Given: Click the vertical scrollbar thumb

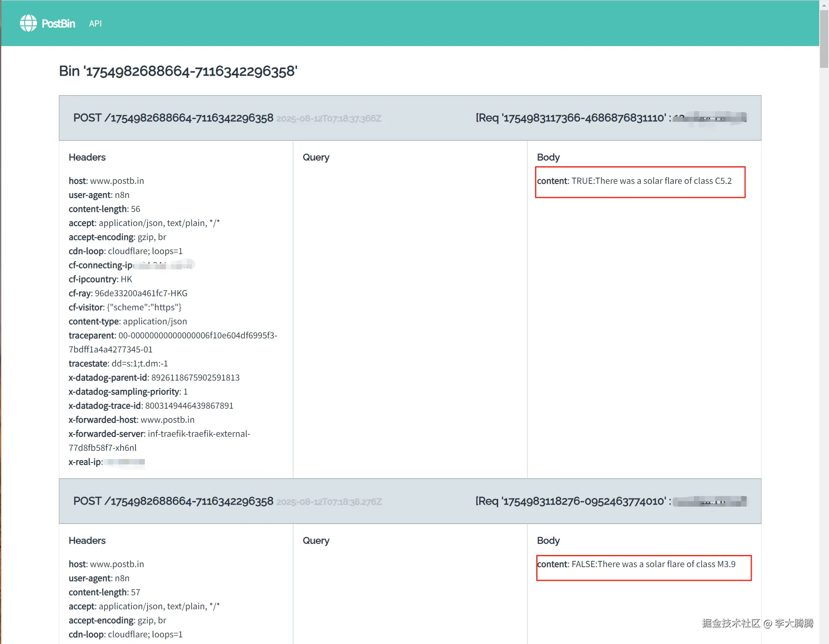Looking at the screenshot, I should 824,39.
